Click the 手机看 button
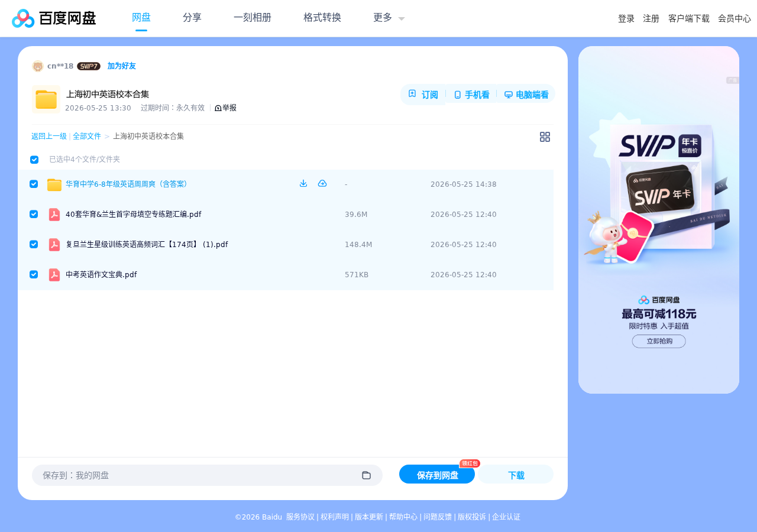The image size is (757, 532). pyautogui.click(x=471, y=95)
